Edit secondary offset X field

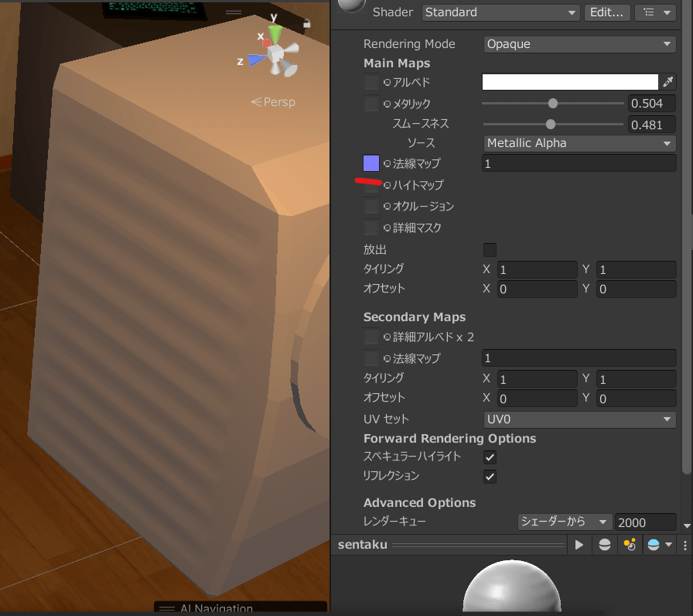click(x=537, y=399)
